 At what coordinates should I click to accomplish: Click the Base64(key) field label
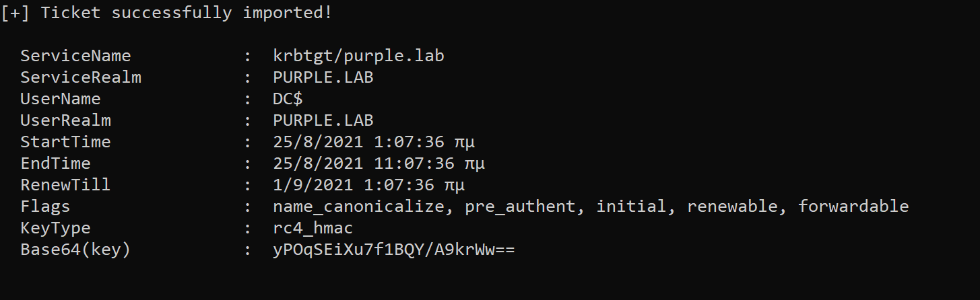[x=75, y=250]
